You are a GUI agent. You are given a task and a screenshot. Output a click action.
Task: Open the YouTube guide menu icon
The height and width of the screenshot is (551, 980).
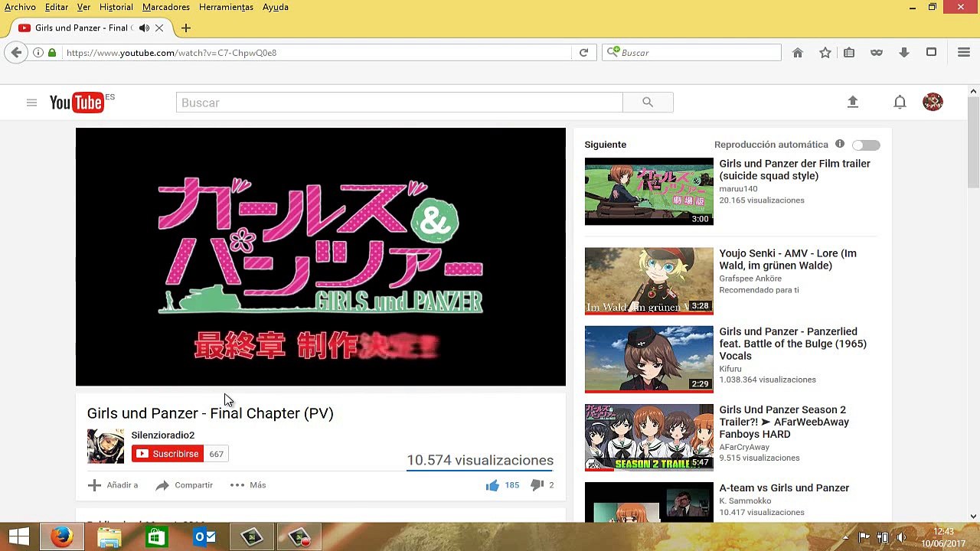pos(31,103)
